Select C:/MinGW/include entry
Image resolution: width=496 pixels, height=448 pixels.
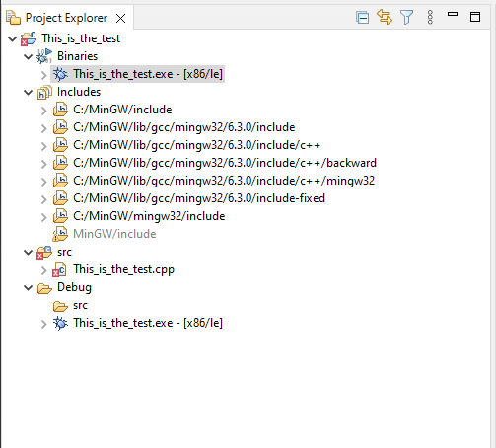click(122, 110)
